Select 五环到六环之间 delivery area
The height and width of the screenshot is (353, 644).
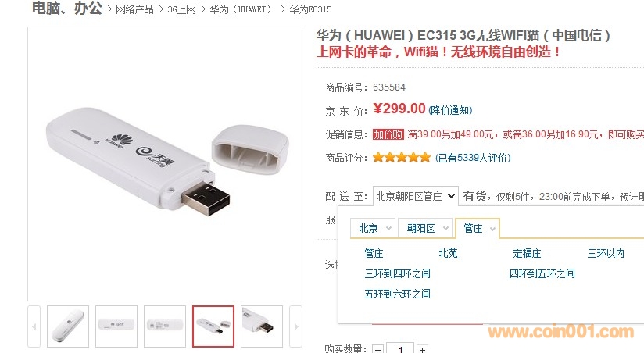pos(398,294)
